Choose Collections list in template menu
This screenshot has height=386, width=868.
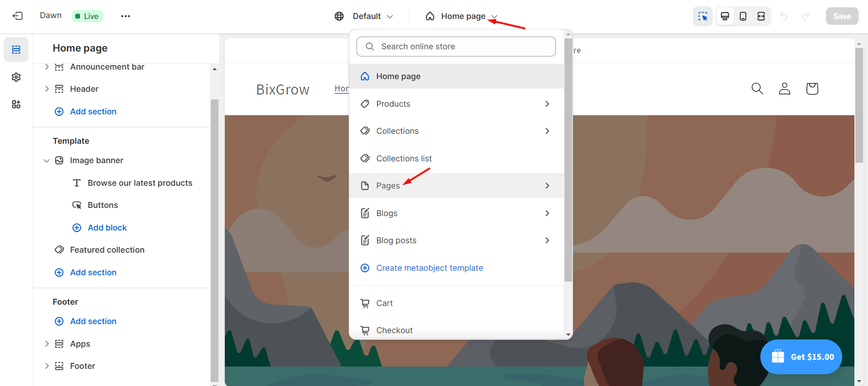pyautogui.click(x=404, y=159)
